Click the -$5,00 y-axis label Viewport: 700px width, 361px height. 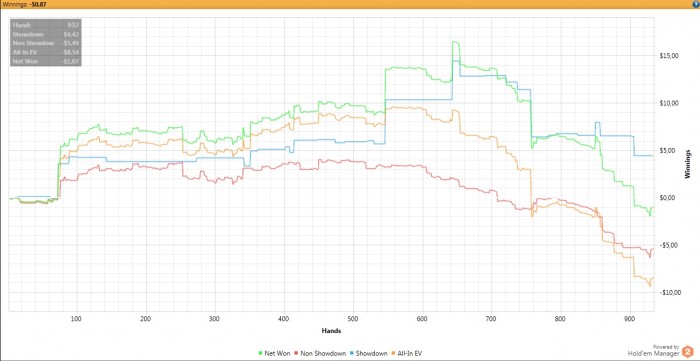[x=669, y=245]
